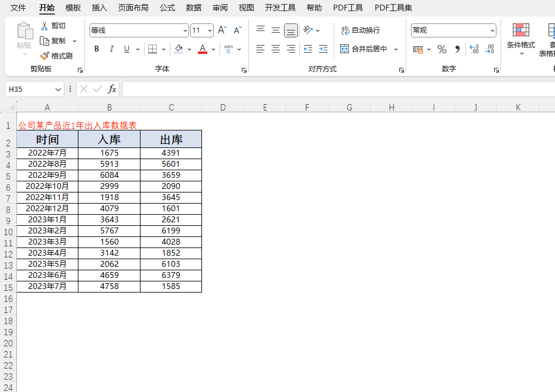This screenshot has width=555, height=392.
Task: Click the comma style icon
Action: pyautogui.click(x=456, y=49)
